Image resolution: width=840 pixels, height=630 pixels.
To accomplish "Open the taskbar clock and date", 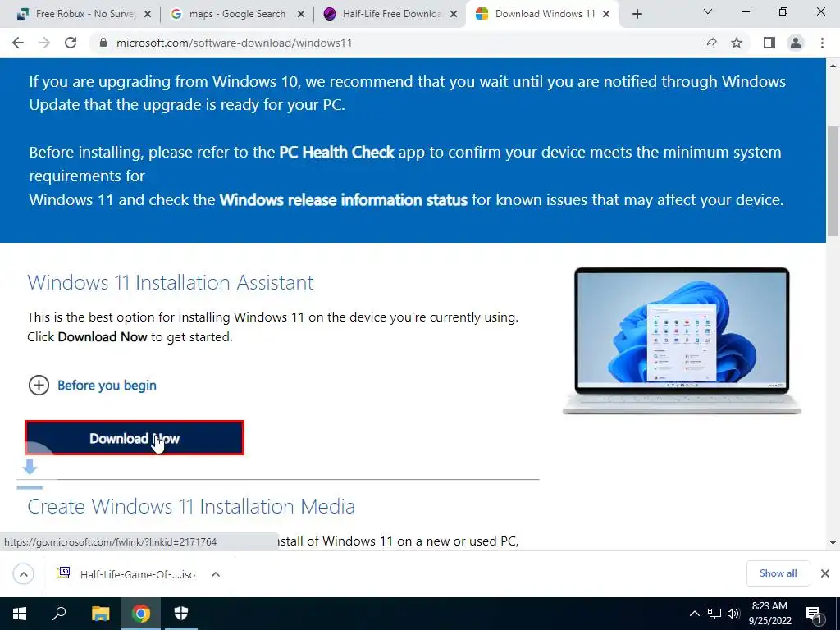I will point(769,614).
